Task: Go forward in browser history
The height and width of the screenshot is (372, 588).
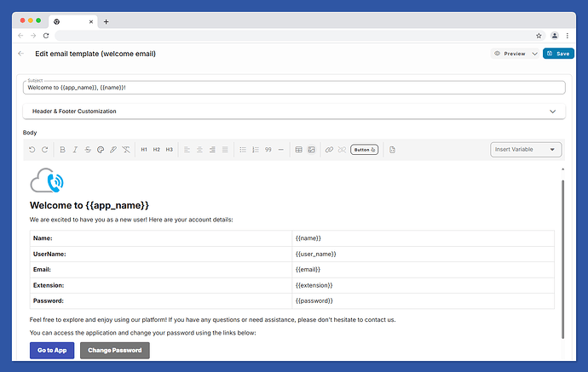Action: pos(33,36)
